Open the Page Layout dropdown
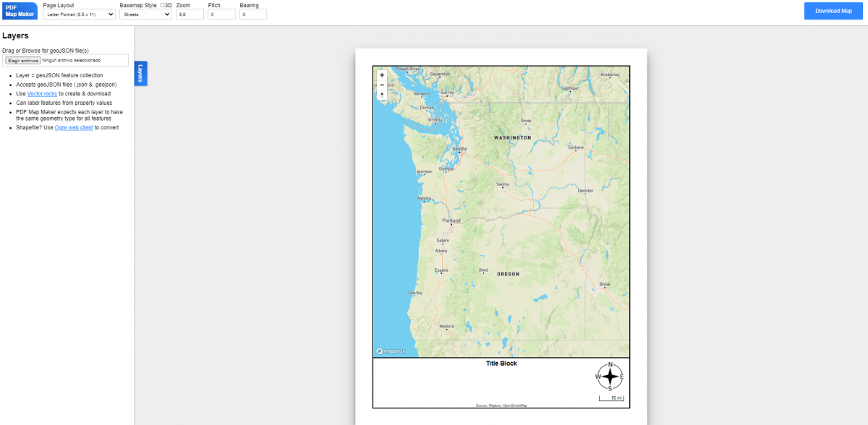This screenshot has width=868, height=425. point(80,14)
